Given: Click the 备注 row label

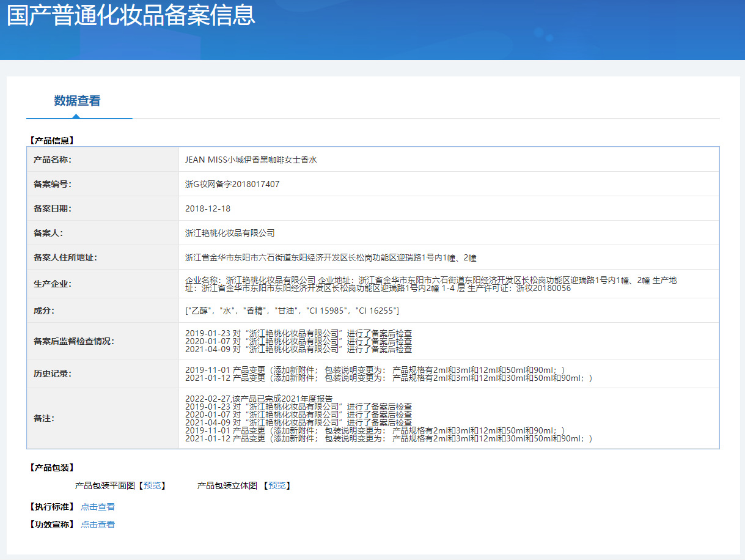Looking at the screenshot, I should (44, 419).
